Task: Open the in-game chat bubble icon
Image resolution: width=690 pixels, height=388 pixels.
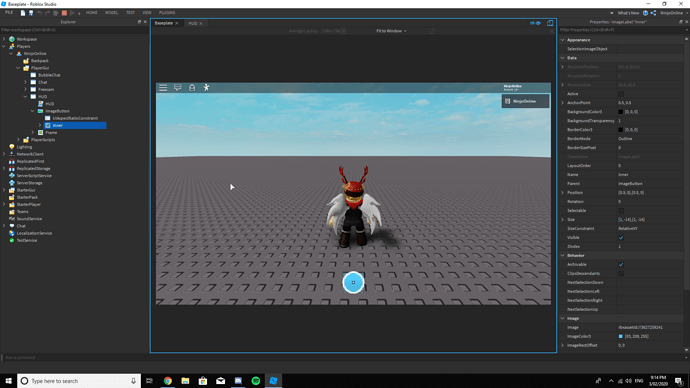Action: point(178,88)
